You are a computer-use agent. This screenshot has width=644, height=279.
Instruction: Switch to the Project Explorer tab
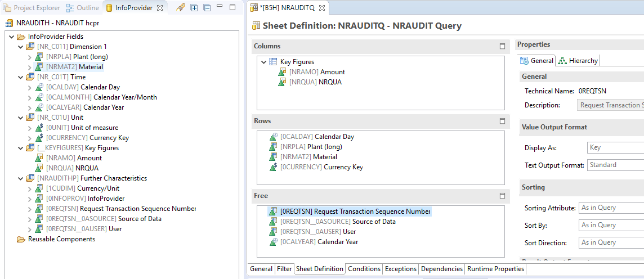32,8
